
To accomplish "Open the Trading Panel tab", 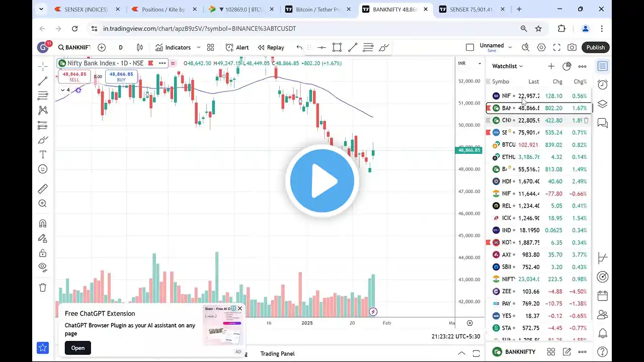I will pyautogui.click(x=277, y=353).
